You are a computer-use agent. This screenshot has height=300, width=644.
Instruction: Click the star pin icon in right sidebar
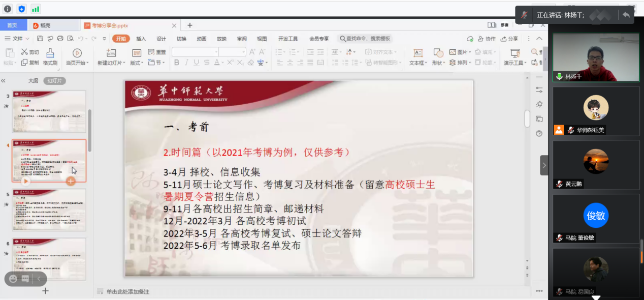pyautogui.click(x=539, y=104)
